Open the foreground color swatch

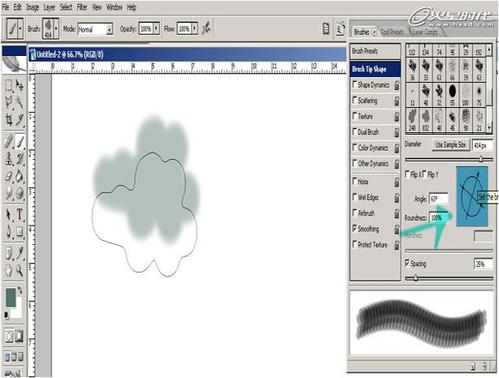(x=11, y=297)
